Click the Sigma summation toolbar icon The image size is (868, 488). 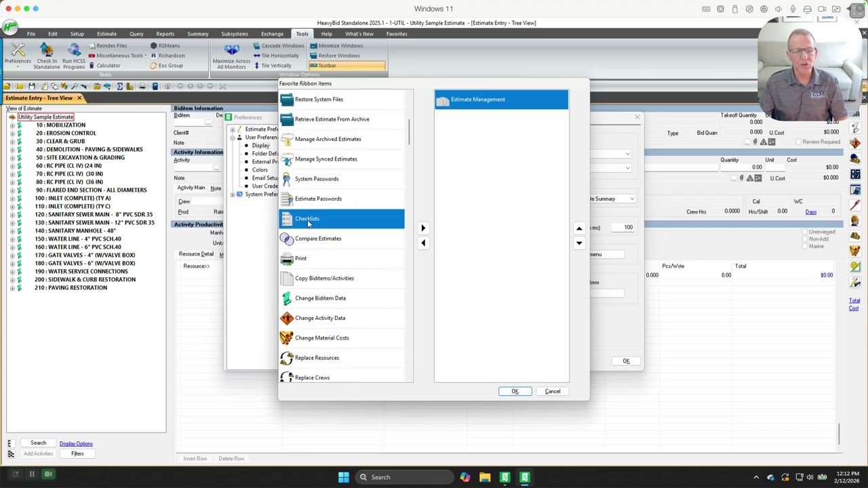coord(119,86)
